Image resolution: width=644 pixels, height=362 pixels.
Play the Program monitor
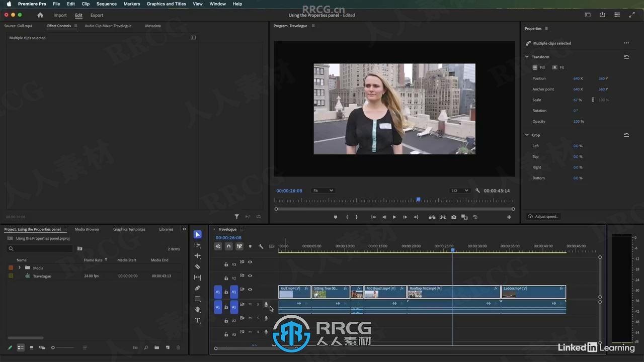[x=394, y=217]
